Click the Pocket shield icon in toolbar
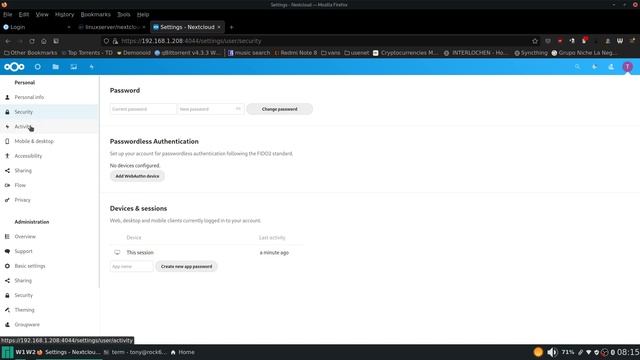 [x=548, y=41]
